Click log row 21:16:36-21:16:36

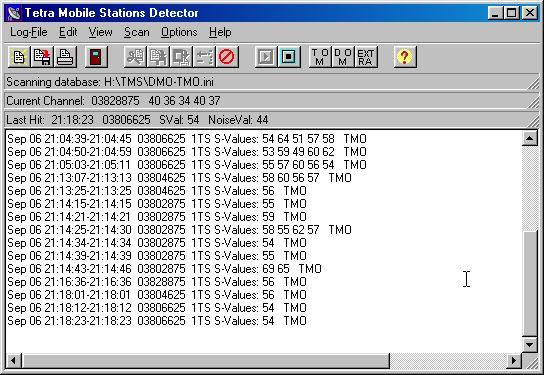click(157, 282)
